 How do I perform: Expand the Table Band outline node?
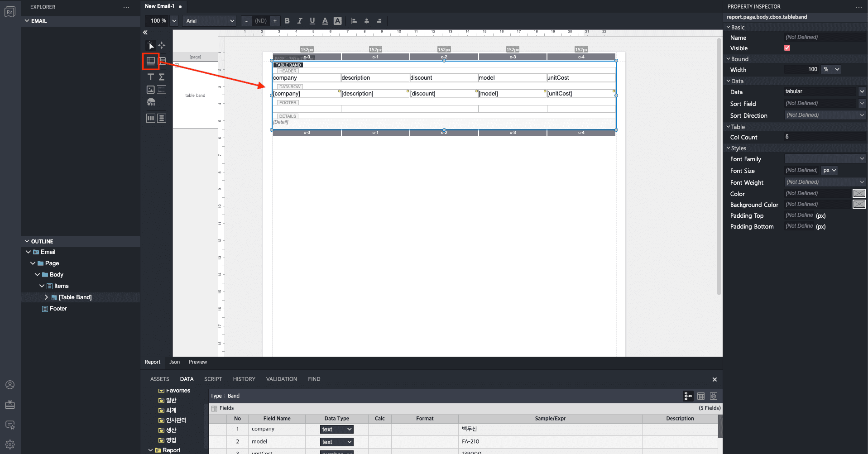tap(46, 297)
